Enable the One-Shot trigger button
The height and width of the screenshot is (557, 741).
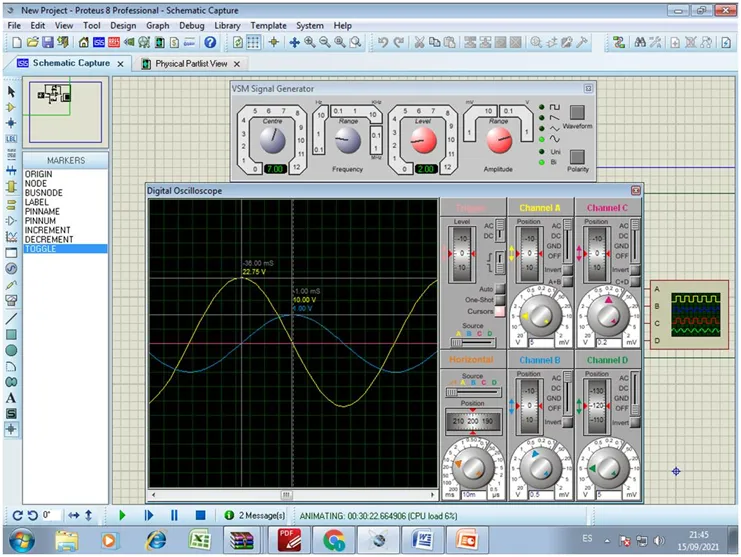click(x=500, y=300)
